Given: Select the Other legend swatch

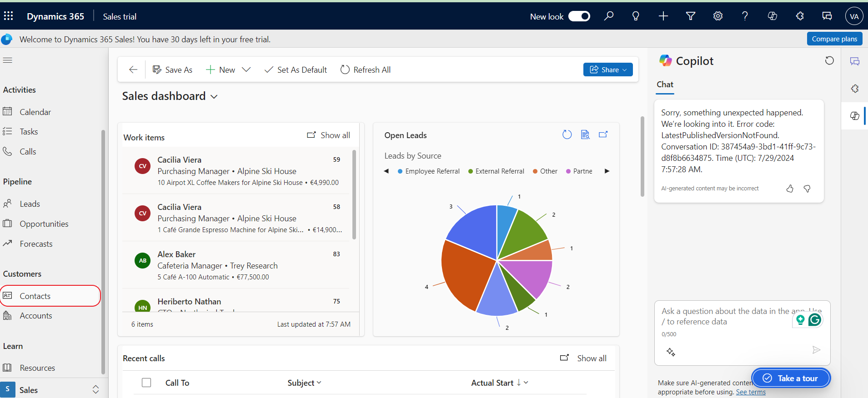Looking at the screenshot, I should pos(535,171).
